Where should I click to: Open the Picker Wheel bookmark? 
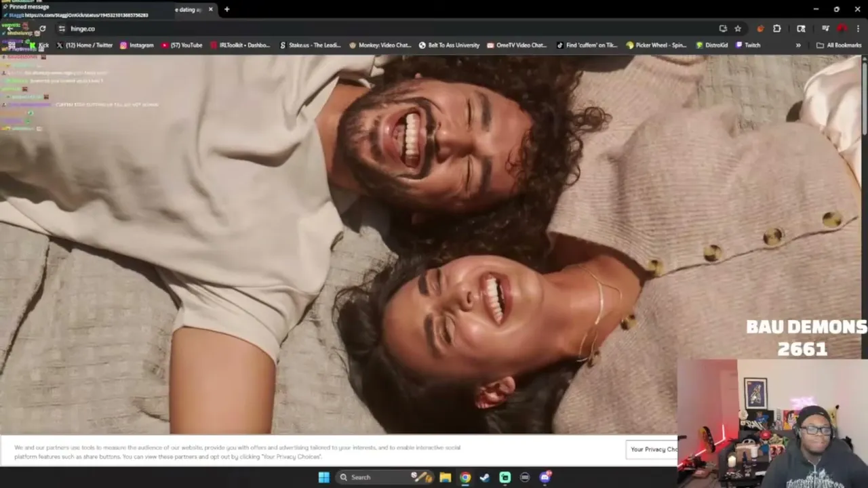(x=656, y=45)
